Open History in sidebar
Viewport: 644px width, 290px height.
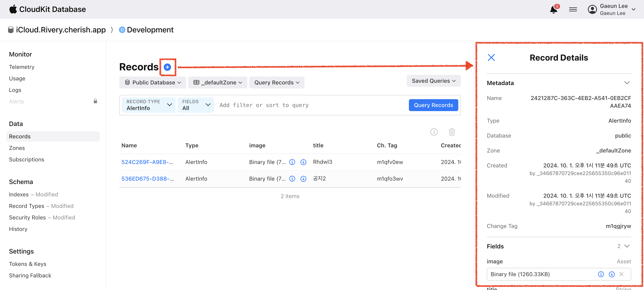click(x=18, y=229)
